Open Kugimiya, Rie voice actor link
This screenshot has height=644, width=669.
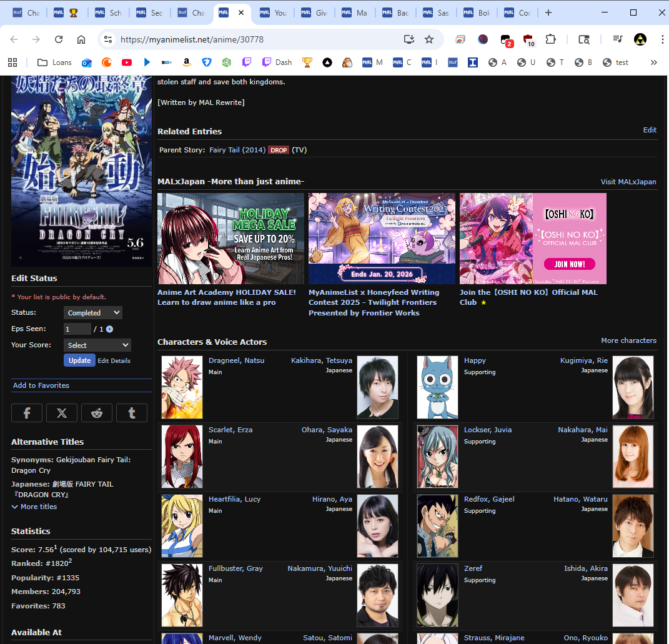584,360
